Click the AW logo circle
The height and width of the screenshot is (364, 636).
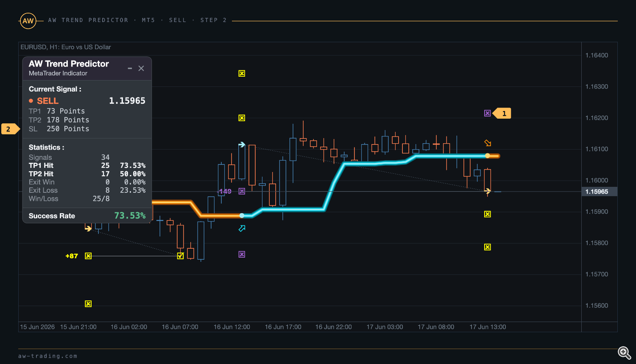(x=28, y=21)
